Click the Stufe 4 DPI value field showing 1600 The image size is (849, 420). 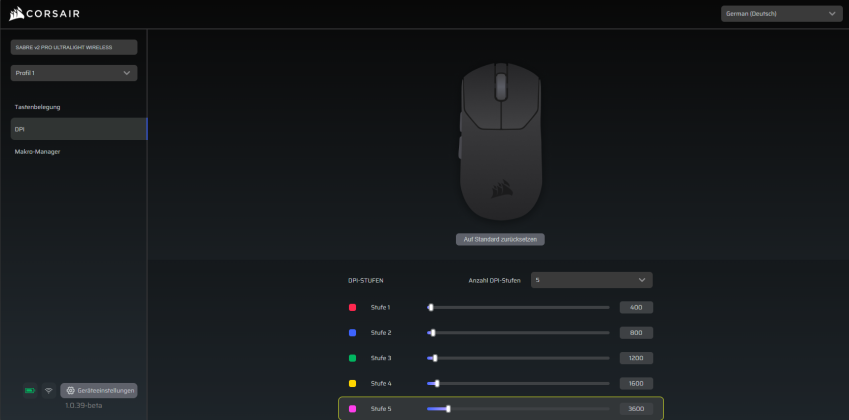(x=636, y=383)
